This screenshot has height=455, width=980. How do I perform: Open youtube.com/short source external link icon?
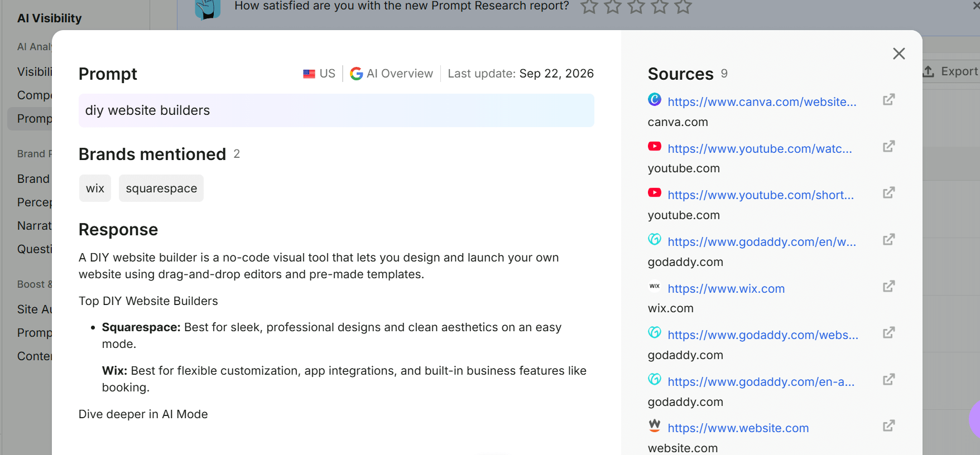point(888,193)
